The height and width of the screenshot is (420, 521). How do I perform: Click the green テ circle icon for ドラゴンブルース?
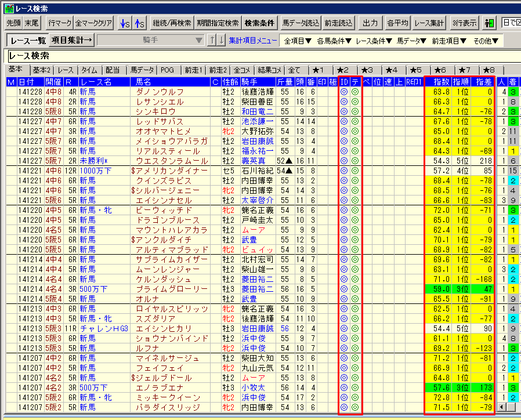[355, 220]
